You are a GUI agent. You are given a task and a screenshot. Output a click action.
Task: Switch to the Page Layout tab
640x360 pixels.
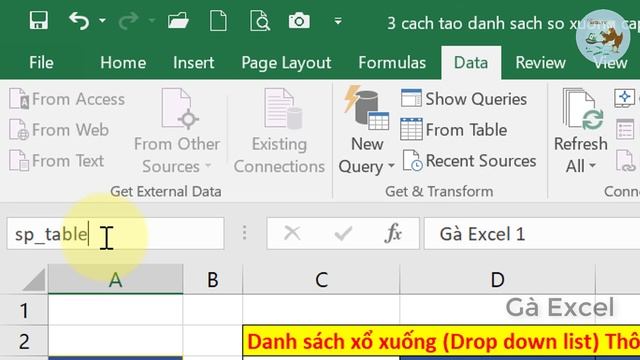[x=286, y=63]
